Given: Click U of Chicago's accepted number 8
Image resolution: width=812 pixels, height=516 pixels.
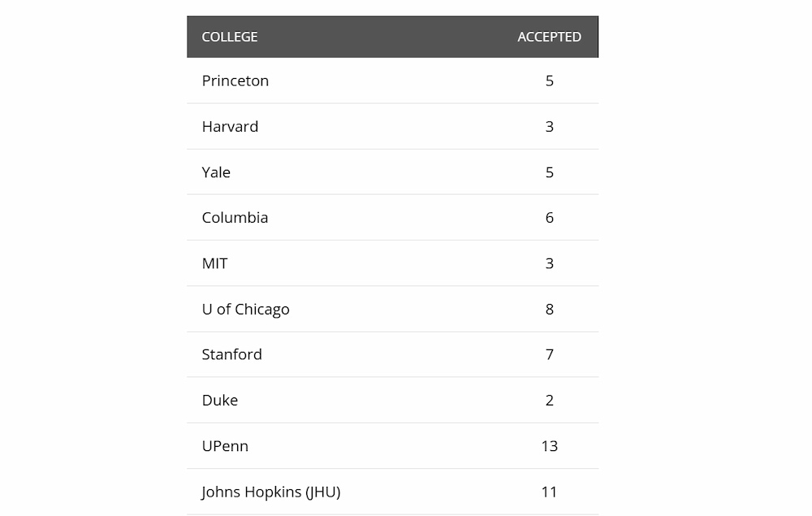Looking at the screenshot, I should 550,309.
